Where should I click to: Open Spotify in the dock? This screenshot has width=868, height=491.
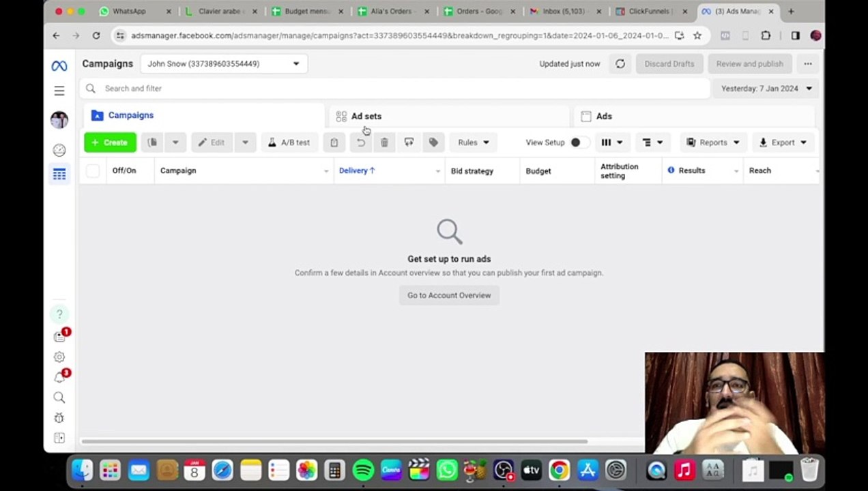pos(363,470)
